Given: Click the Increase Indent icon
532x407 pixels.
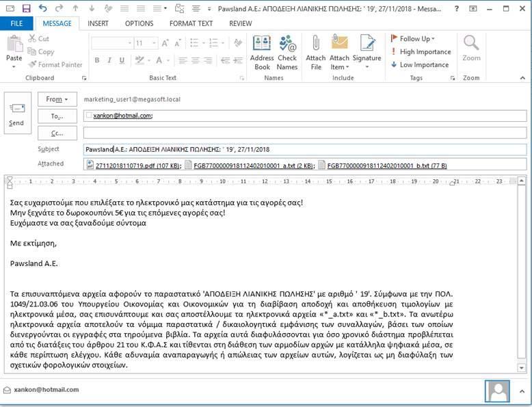Looking at the screenshot, I should click(238, 60).
